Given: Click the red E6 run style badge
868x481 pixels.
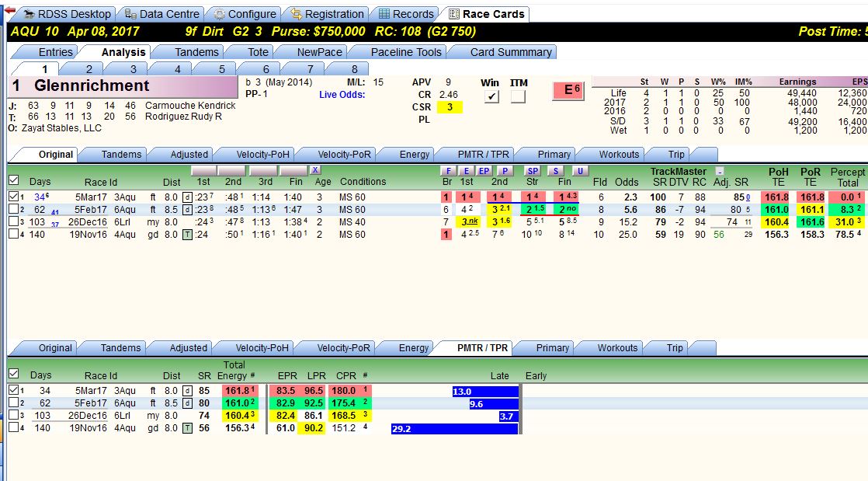Looking at the screenshot, I should (x=568, y=90).
